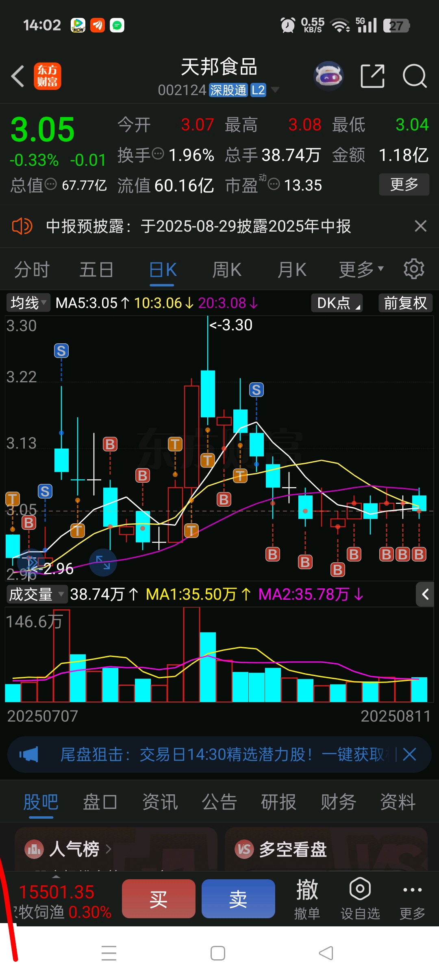Open Android recent apps menu button
Screen dimensions: 439x980
pos(109,953)
